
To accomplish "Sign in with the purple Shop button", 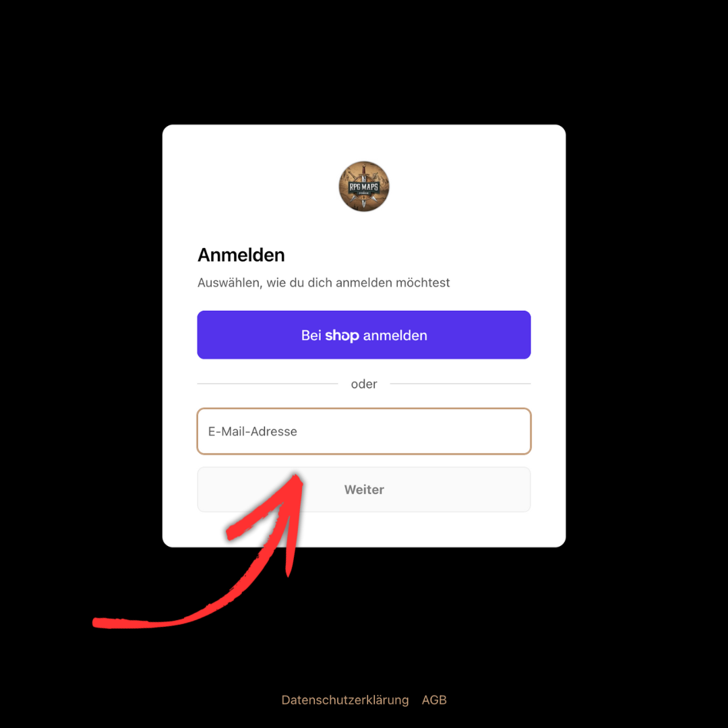I will [363, 335].
